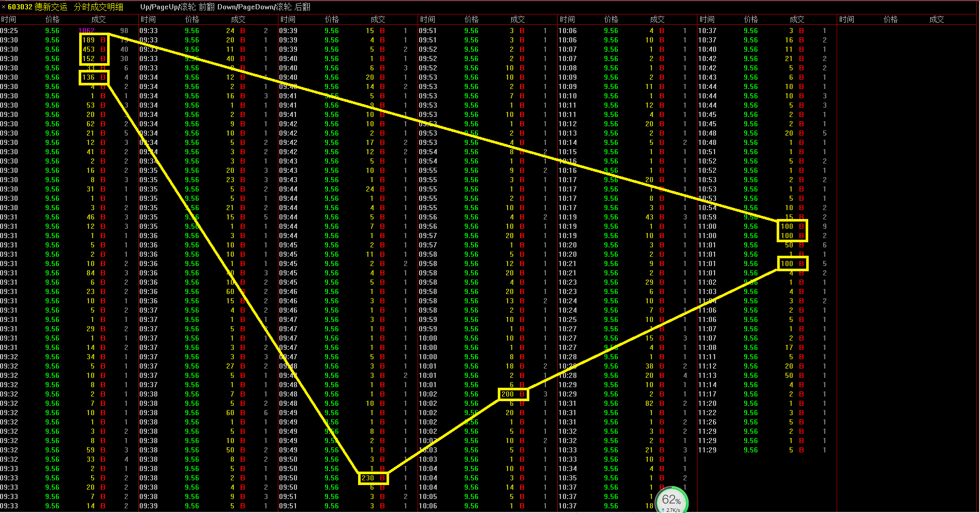The height and width of the screenshot is (513, 980).
Task: Click the 11:08 time cell
Action: point(707,347)
